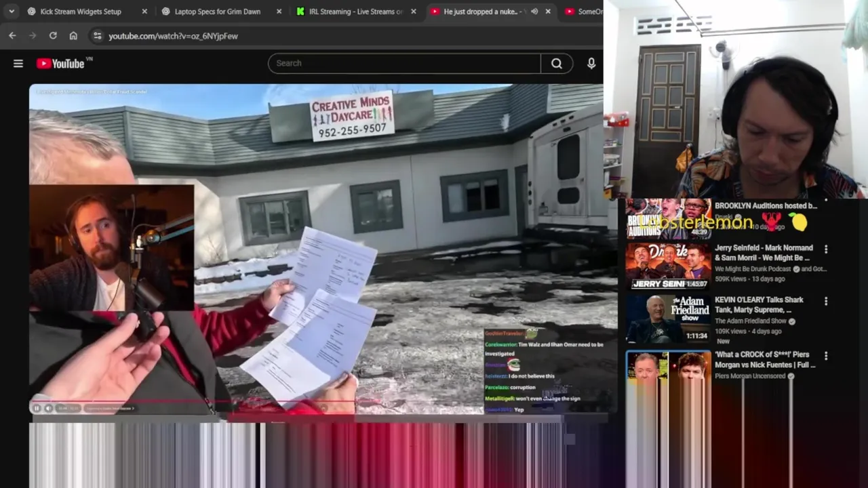Open 'BROOKLYN Auditions hosted b...' video title
This screenshot has height=488, width=868.
click(766, 205)
